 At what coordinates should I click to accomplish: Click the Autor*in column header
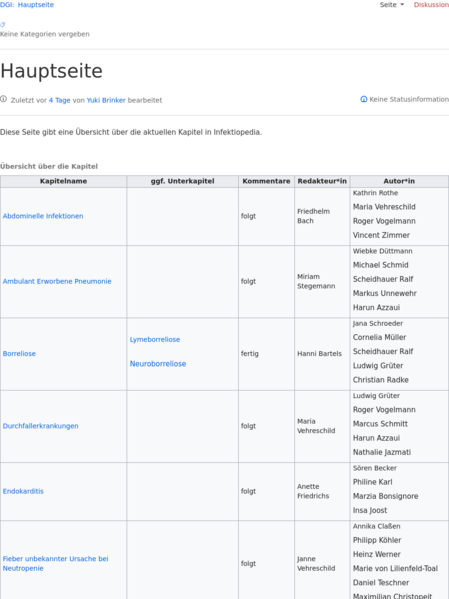pos(399,181)
